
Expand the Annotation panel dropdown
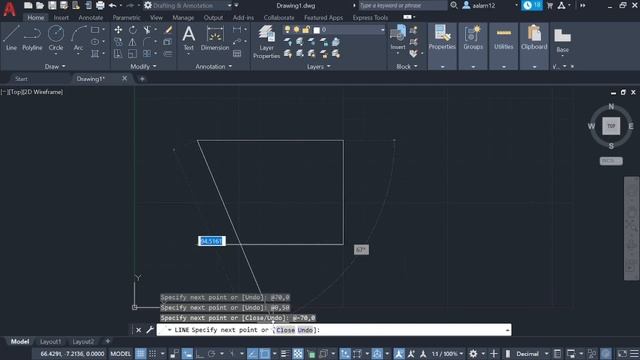pyautogui.click(x=213, y=66)
